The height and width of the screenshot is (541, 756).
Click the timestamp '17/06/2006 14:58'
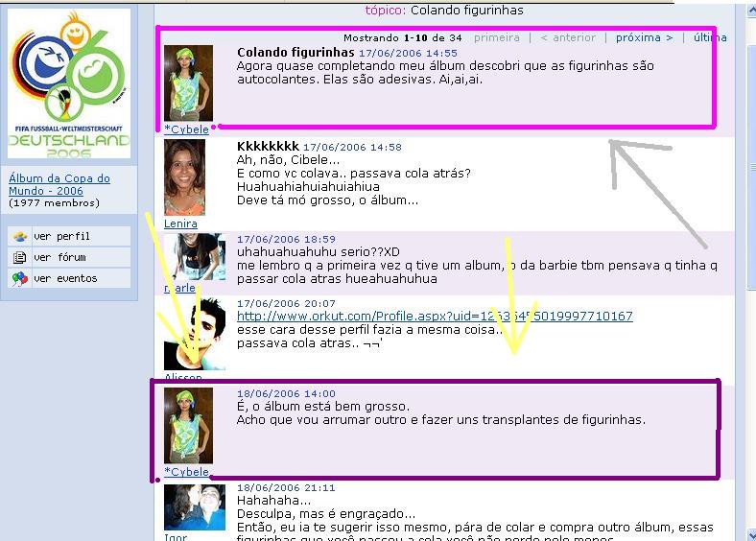point(352,147)
